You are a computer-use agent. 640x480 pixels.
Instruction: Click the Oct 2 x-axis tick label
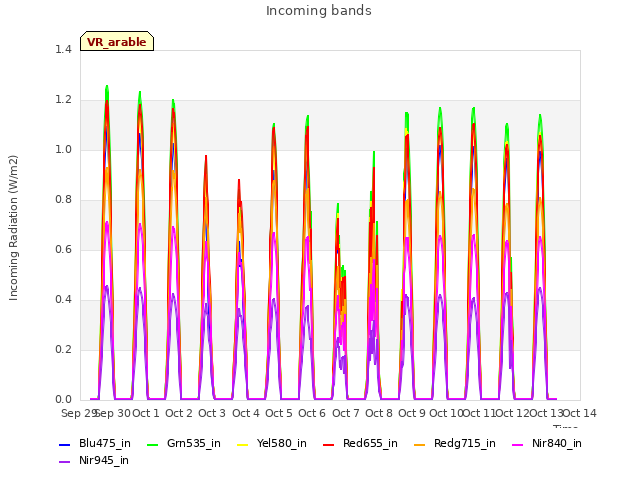179,413
